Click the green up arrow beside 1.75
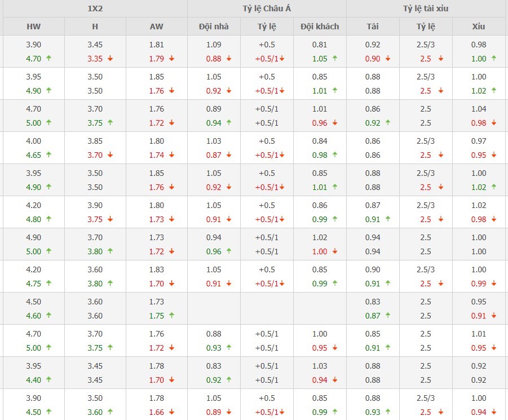508x420 pixels. pyautogui.click(x=171, y=316)
